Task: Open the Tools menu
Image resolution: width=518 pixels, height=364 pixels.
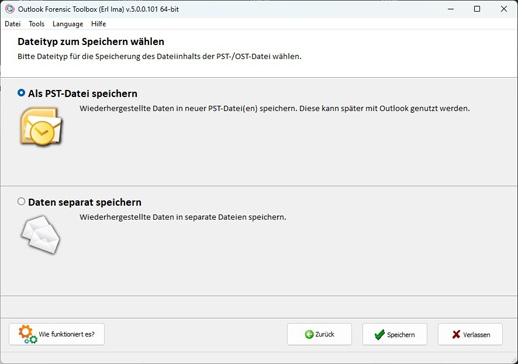Action: click(x=36, y=24)
